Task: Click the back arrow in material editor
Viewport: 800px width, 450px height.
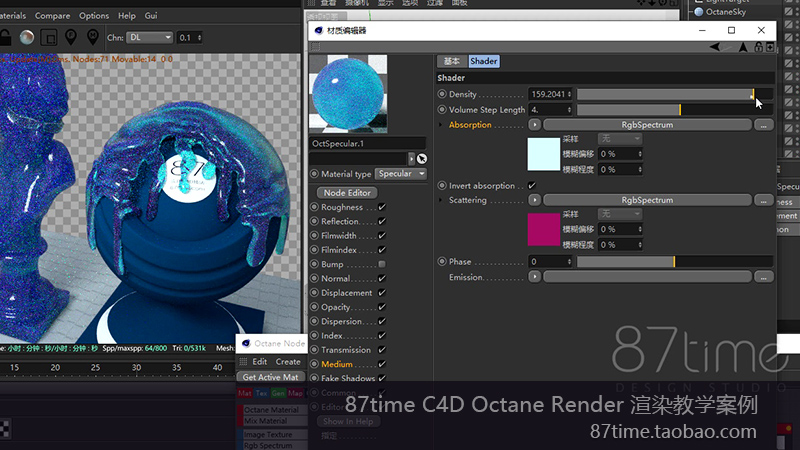Action: coord(715,47)
